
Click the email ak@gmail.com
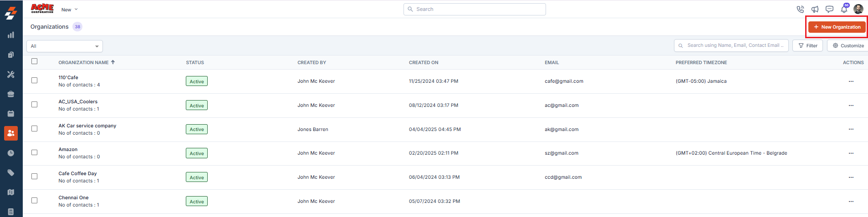pyautogui.click(x=562, y=129)
